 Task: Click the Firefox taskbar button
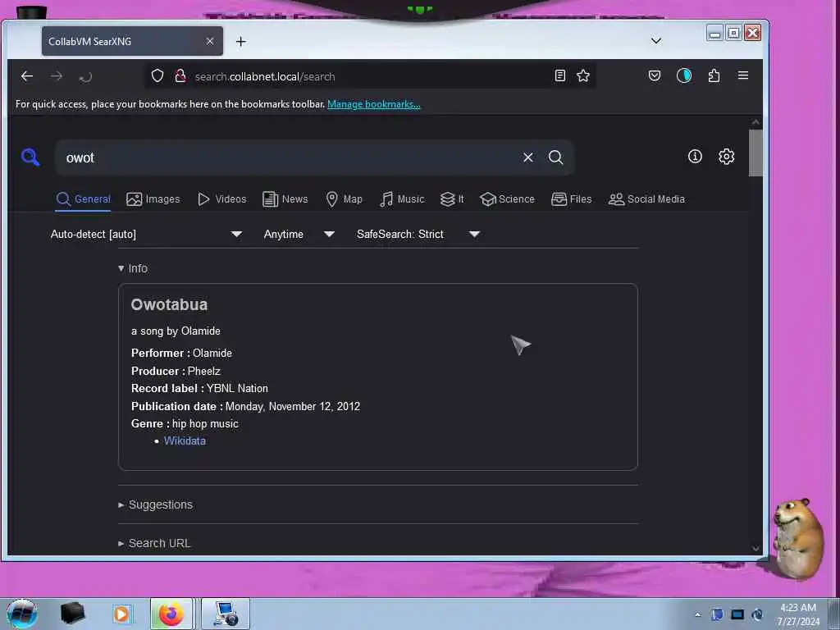pos(171,614)
